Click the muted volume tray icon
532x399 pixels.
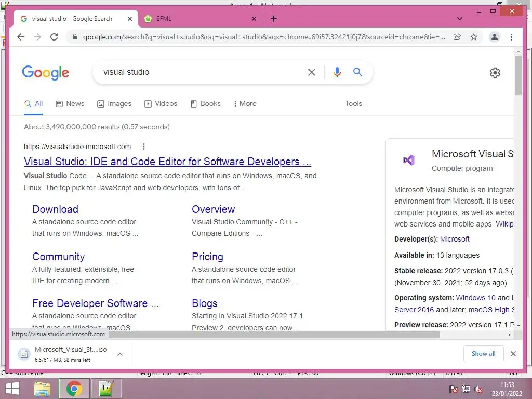(x=478, y=389)
